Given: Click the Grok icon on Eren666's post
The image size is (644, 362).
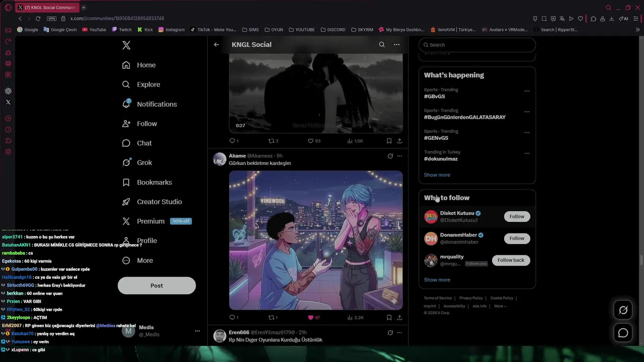Looking at the screenshot, I should coord(390,332).
